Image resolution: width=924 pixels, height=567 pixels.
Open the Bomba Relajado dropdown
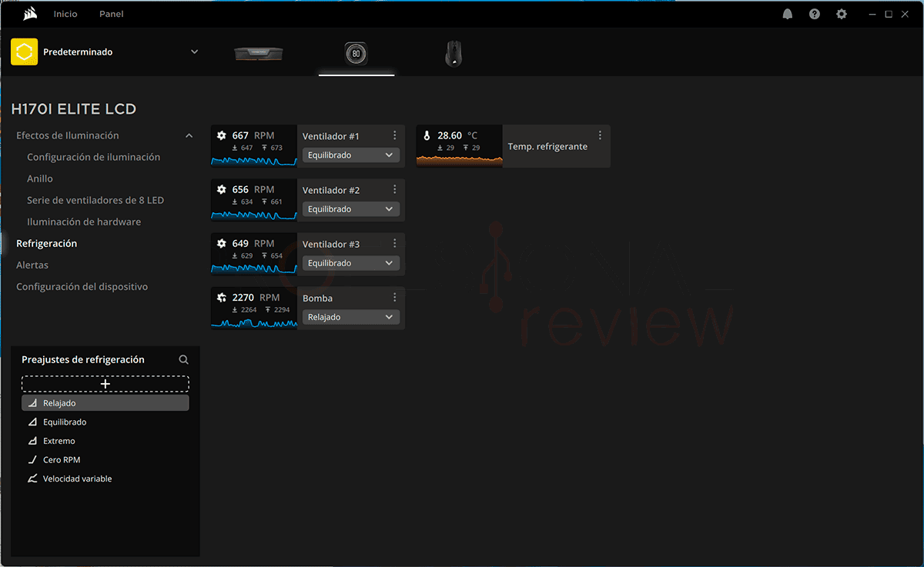[351, 317]
